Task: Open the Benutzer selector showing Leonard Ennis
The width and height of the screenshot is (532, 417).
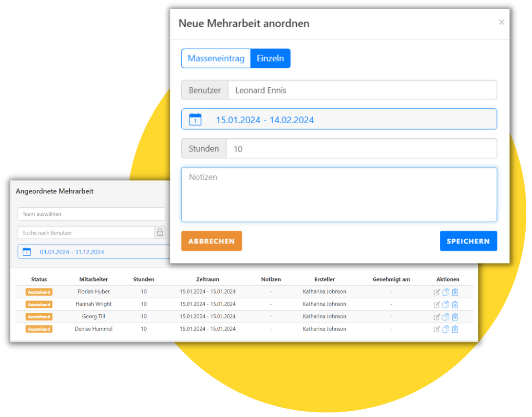Action: (x=362, y=90)
